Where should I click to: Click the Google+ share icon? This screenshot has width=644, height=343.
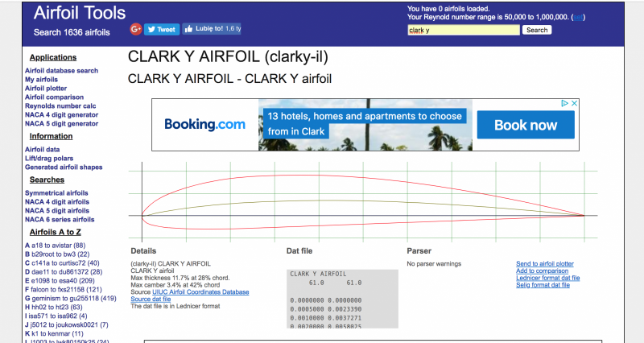(137, 29)
